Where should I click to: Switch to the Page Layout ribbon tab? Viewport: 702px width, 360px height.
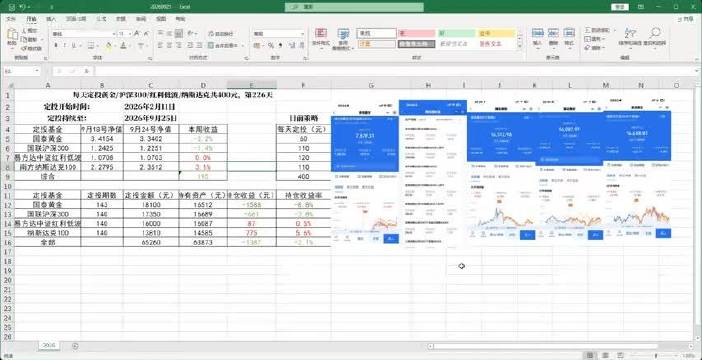pos(76,19)
